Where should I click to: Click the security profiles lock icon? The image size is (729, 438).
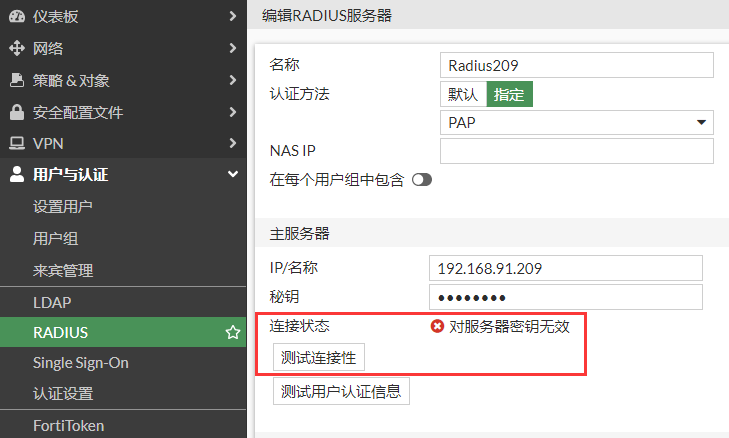(x=17, y=112)
